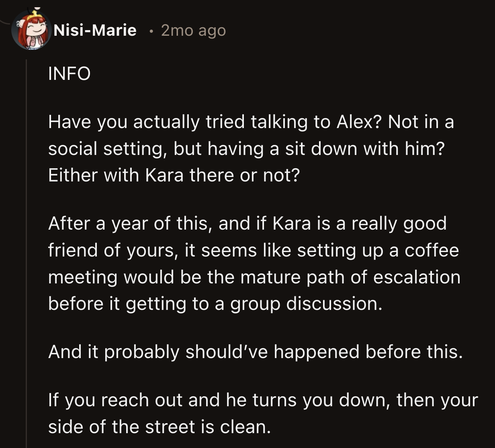495x448 pixels.
Task: Open Nisi-Marie's profile via the avatar picture
Action: click(x=31, y=30)
